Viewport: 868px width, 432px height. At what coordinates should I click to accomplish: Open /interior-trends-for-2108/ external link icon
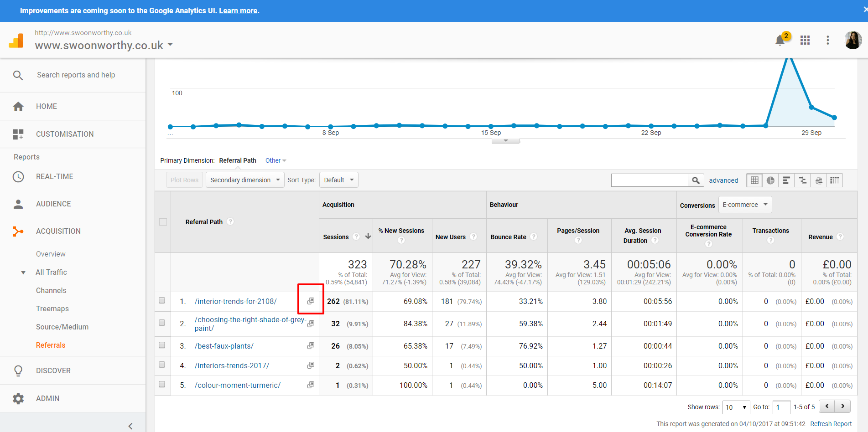pyautogui.click(x=311, y=301)
